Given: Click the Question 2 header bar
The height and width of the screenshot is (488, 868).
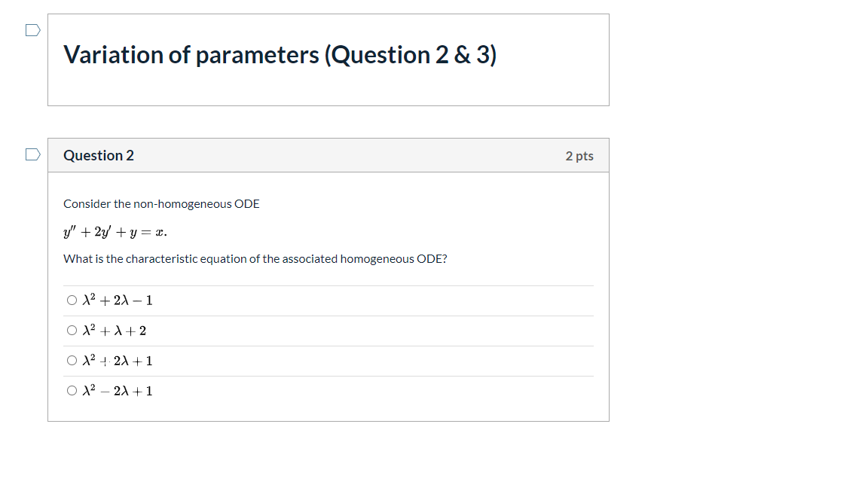Looking at the screenshot, I should (x=99, y=155).
